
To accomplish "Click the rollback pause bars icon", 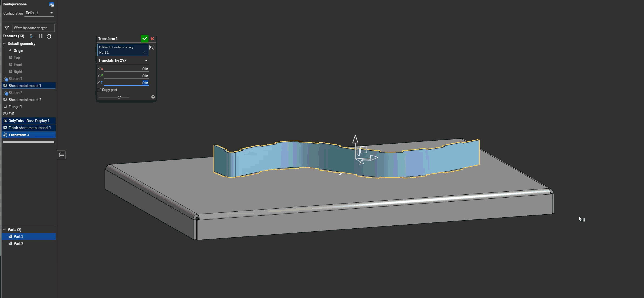I will [41, 36].
